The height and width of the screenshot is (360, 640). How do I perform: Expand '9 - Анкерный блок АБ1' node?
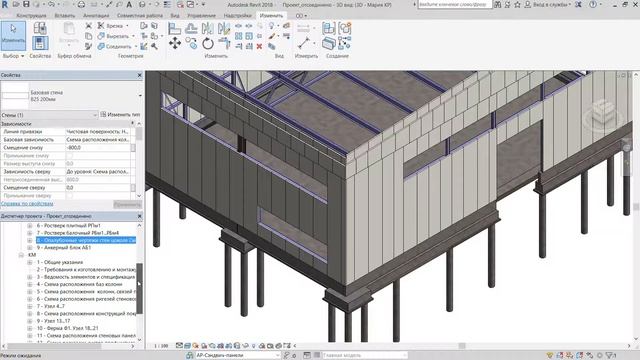pos(29,247)
